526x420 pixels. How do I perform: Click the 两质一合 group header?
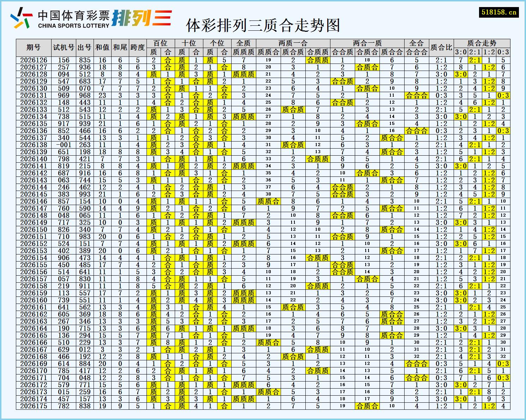click(x=293, y=43)
